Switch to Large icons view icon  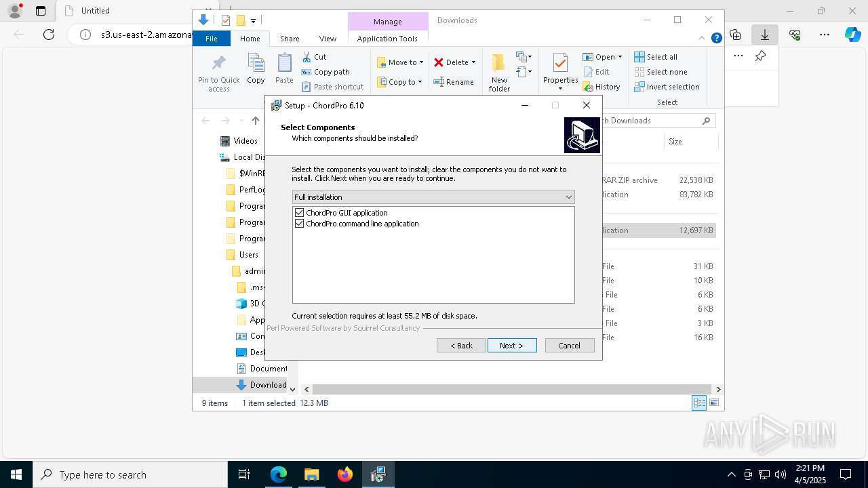tap(713, 403)
